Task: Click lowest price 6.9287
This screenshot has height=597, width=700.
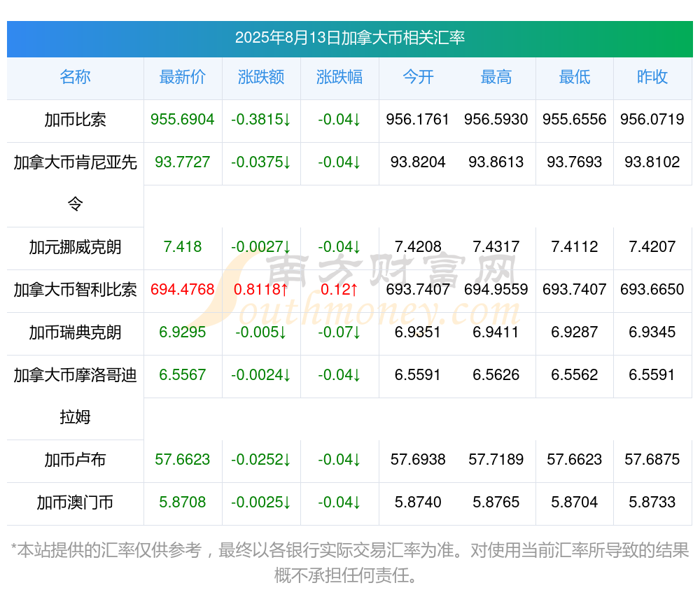Action: [575, 332]
